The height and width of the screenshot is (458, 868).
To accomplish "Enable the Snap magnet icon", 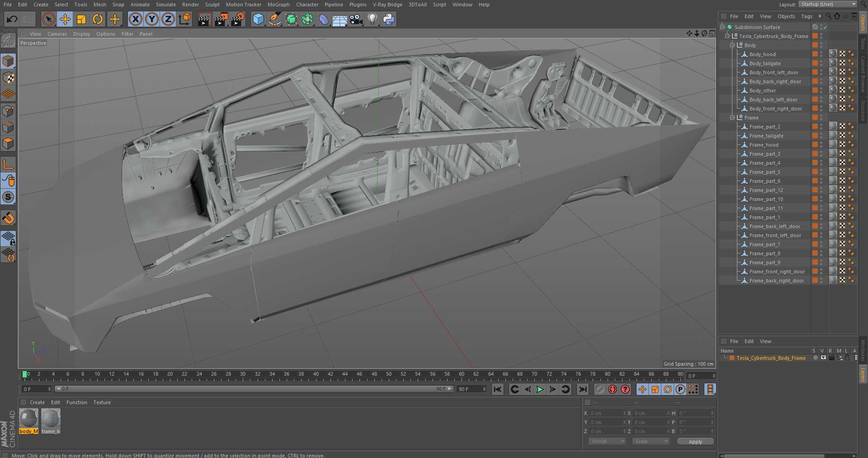I will pos(8,219).
